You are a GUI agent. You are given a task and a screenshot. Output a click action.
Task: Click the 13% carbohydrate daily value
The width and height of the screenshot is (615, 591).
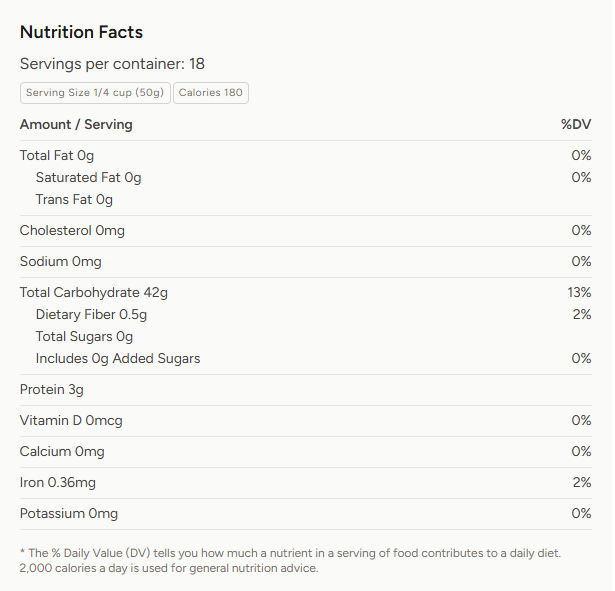tap(579, 293)
